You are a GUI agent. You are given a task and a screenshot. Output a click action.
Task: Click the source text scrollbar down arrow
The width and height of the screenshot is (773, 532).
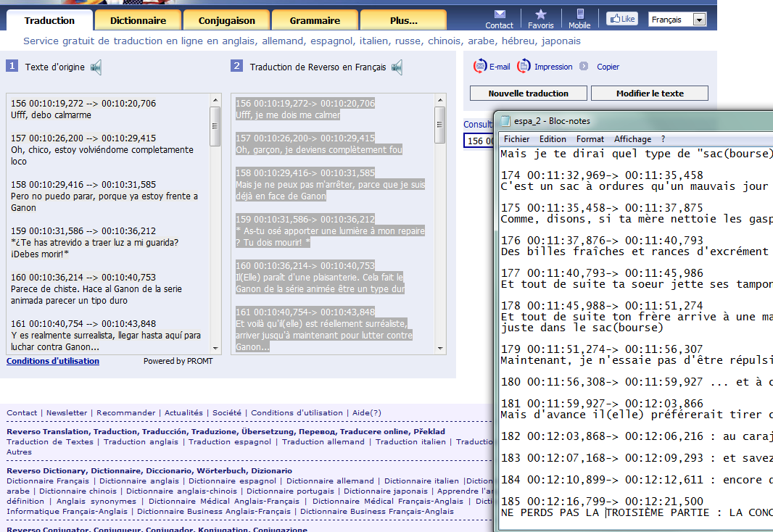[215, 348]
